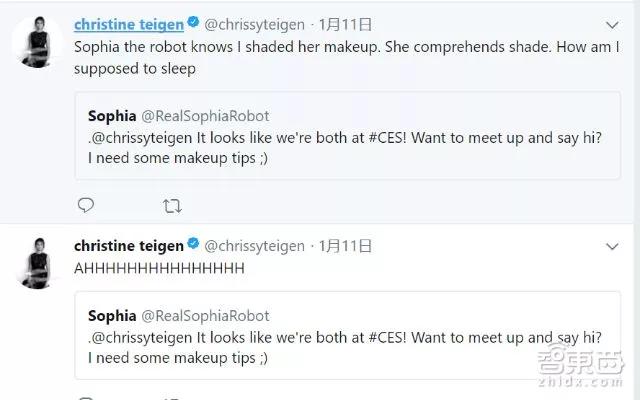Click the Sophia name in the first quoted tweet
The height and width of the screenshot is (400, 640).
112,116
